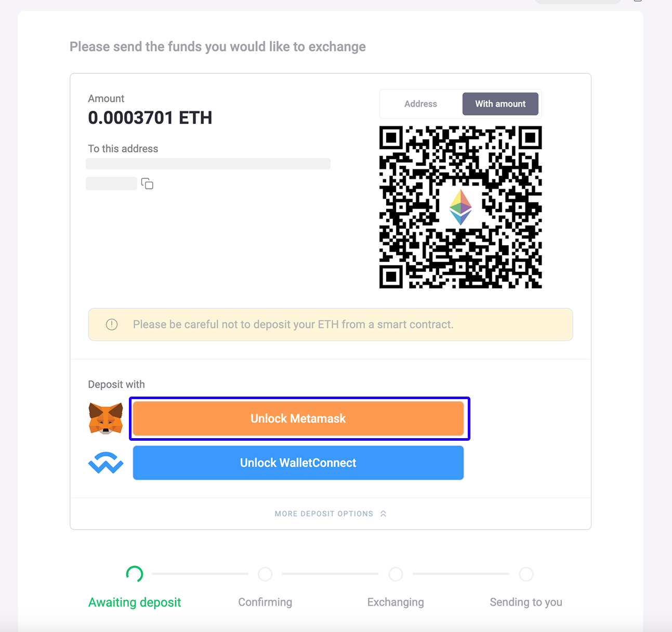Click the WalletConnect logo icon
Viewport: 672px width, 632px height.
click(106, 463)
